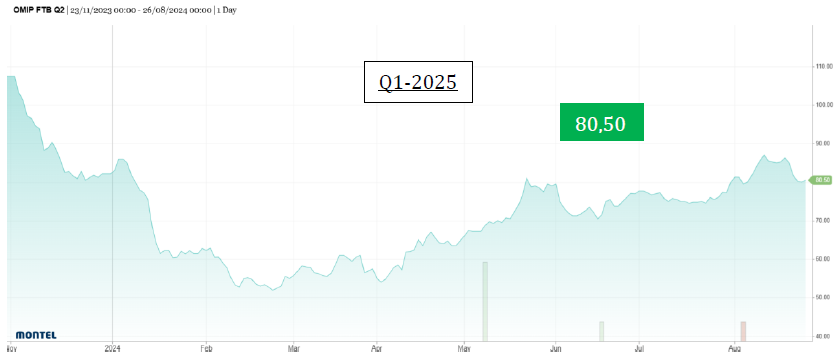Click the Jun label on time axis
Viewport: 839px width, 360px height.
pyautogui.click(x=556, y=349)
